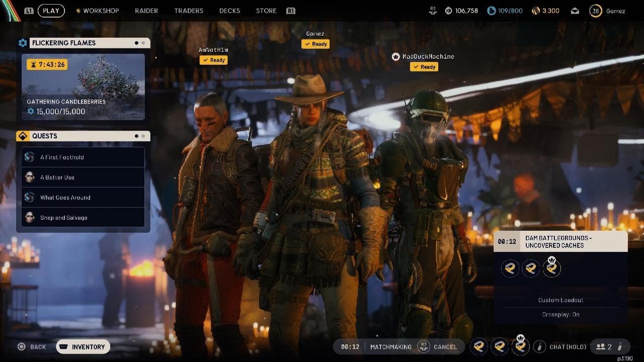Cancel matchmaking with the CANCEL button
Screen dimensions: 644x362
point(438,347)
